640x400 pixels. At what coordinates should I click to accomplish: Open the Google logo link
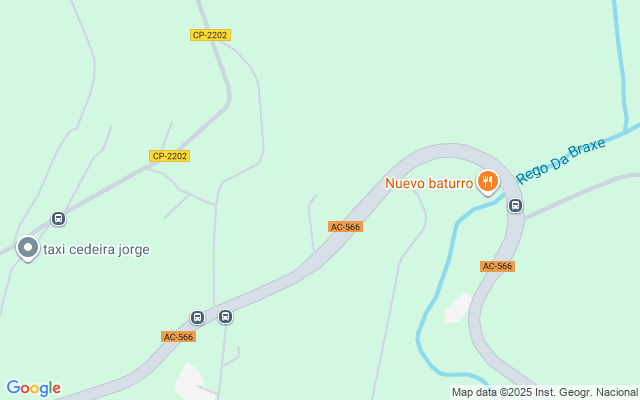click(34, 388)
